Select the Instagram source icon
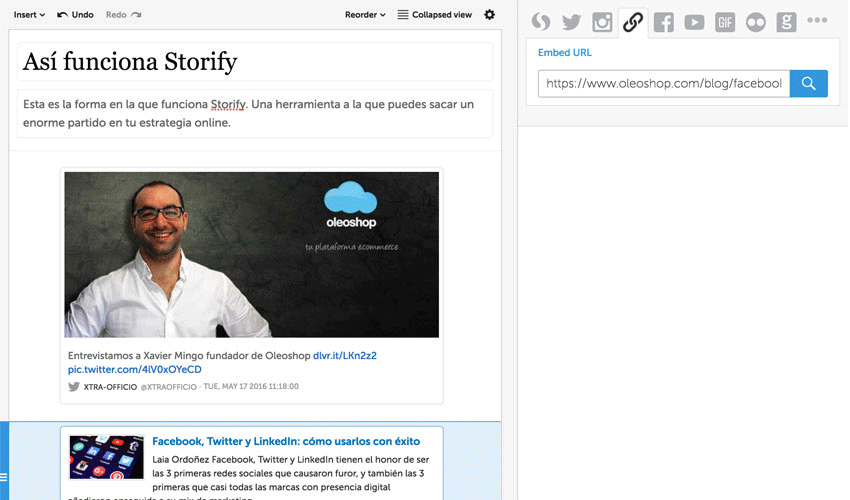This screenshot has width=850, height=500. coord(602,22)
